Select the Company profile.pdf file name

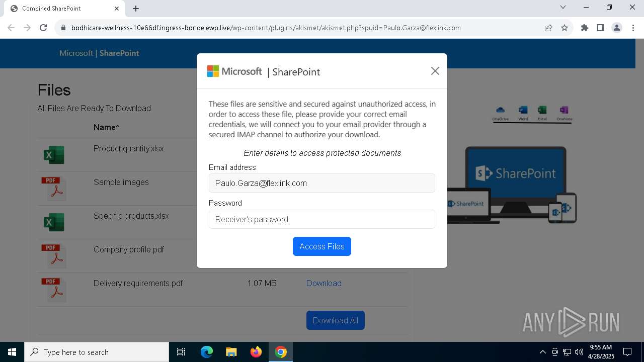click(129, 249)
